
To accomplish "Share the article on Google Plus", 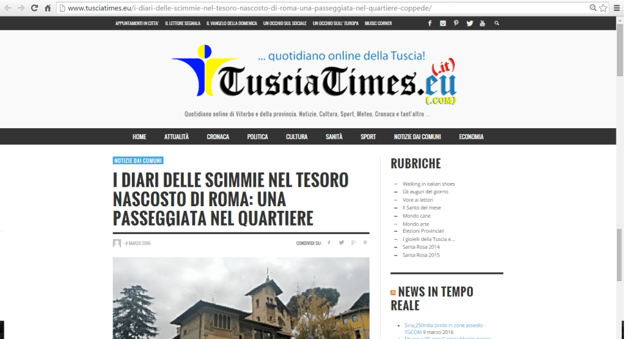I will pyautogui.click(x=353, y=243).
